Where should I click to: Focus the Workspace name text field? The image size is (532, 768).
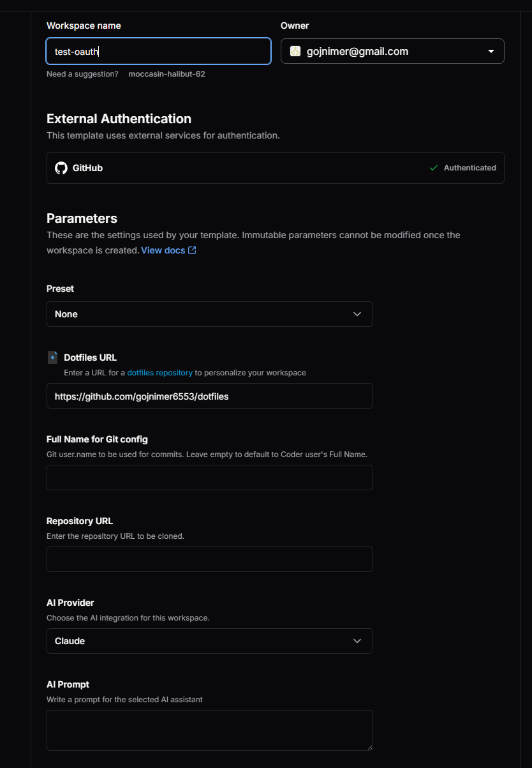click(158, 51)
